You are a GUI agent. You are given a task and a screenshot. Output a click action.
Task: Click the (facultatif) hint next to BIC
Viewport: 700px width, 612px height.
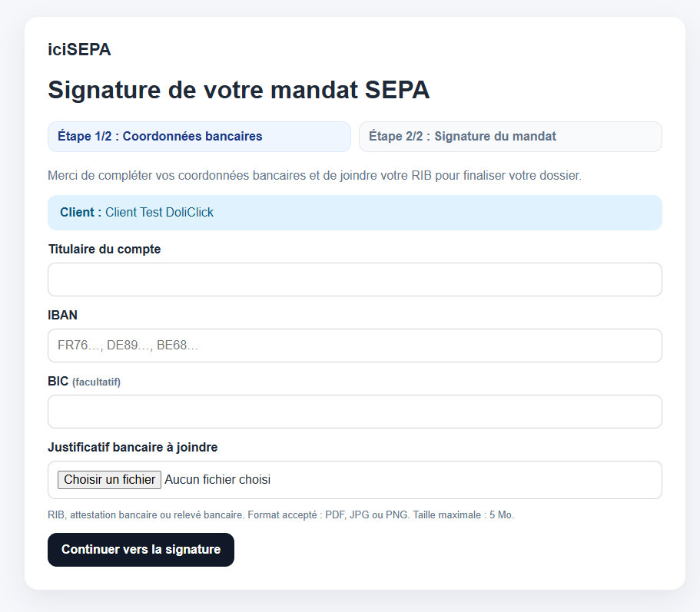click(x=96, y=382)
